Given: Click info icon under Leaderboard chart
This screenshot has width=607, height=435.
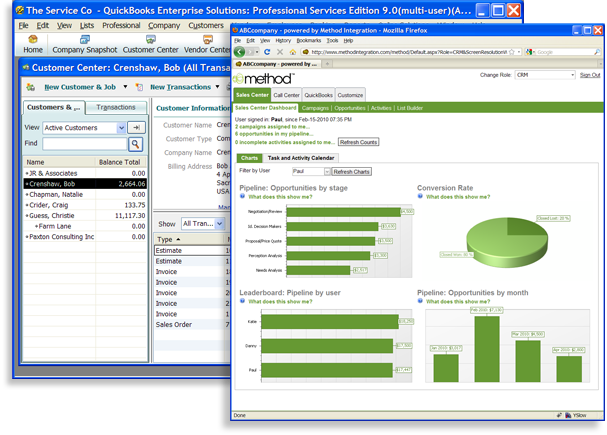Looking at the screenshot, I should click(x=242, y=301).
